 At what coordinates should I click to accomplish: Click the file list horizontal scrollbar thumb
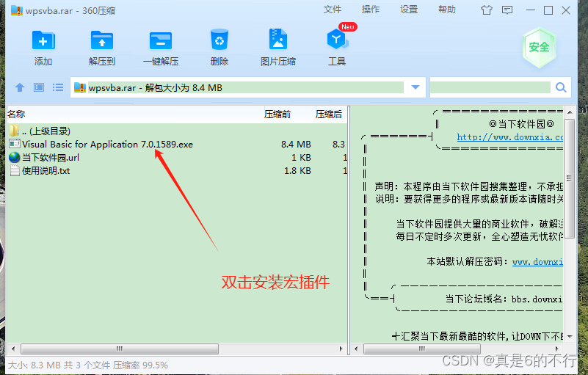point(120,349)
